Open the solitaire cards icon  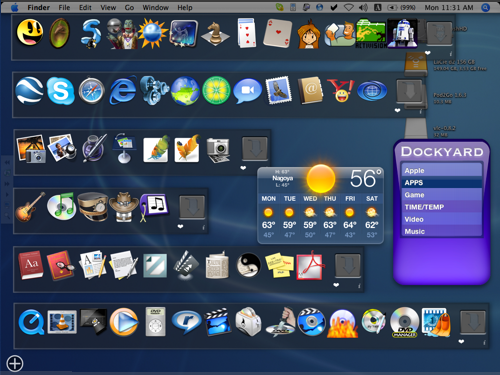point(247,33)
